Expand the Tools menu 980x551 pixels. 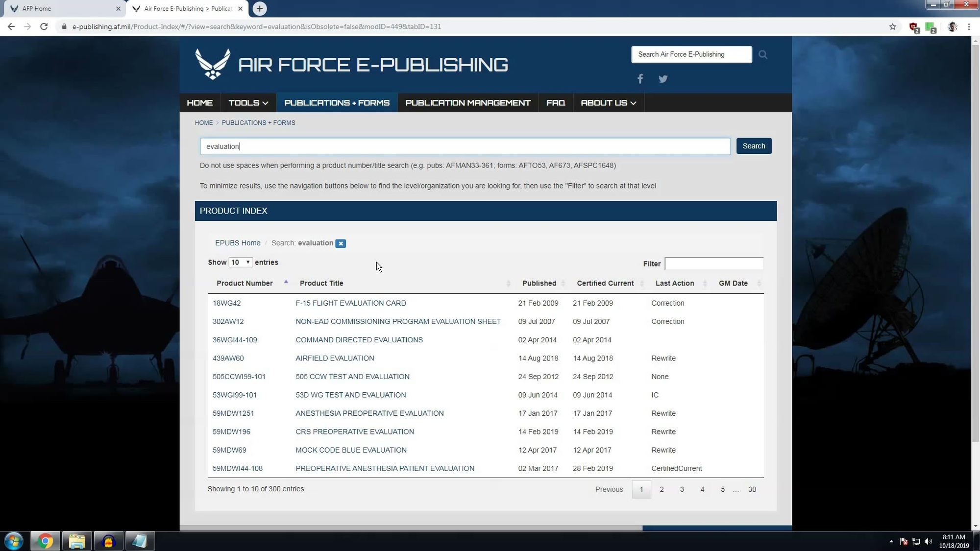point(248,103)
